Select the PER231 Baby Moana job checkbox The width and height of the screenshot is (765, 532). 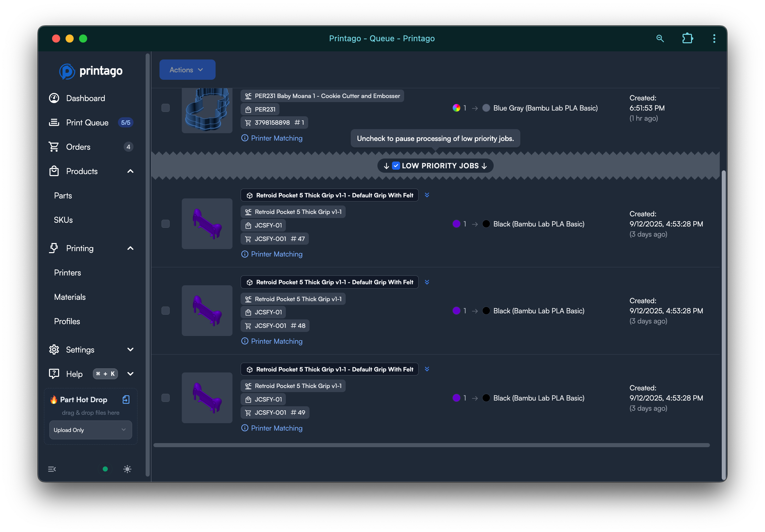tap(166, 108)
